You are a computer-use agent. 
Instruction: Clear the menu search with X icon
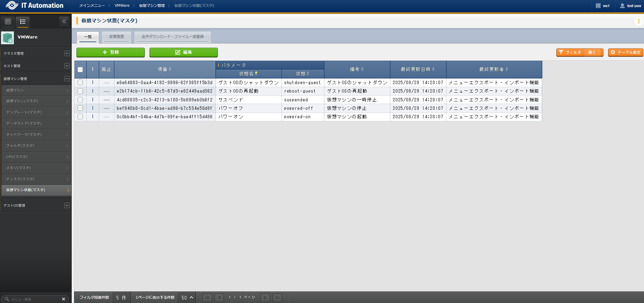pos(63,299)
